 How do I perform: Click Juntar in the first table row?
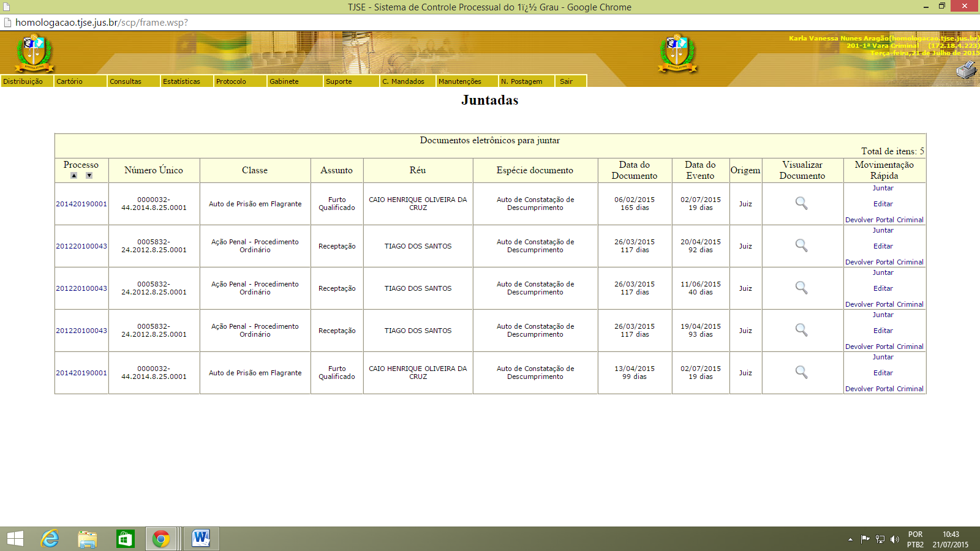(x=883, y=188)
